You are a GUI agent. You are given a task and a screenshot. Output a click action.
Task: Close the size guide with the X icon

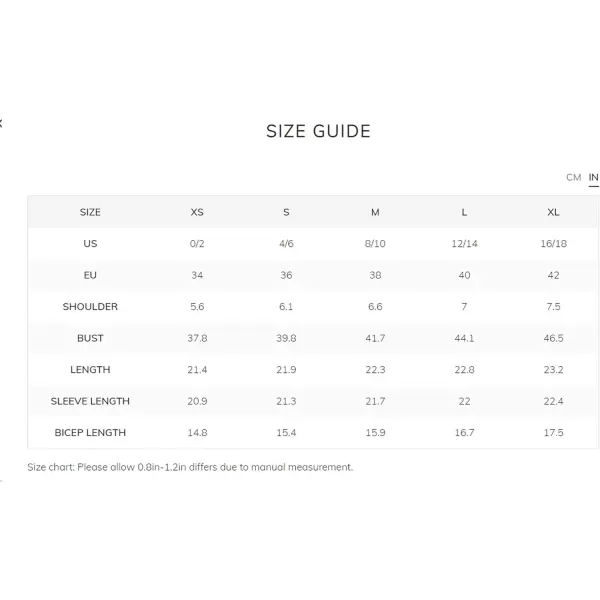point(1,123)
